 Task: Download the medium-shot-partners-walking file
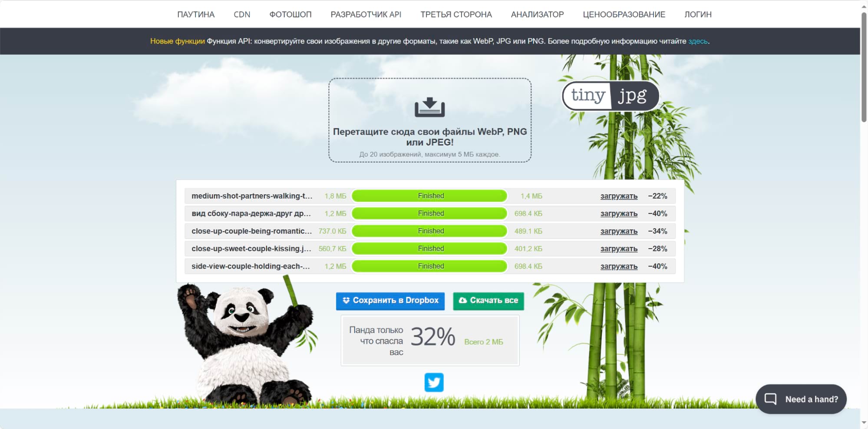pos(619,196)
